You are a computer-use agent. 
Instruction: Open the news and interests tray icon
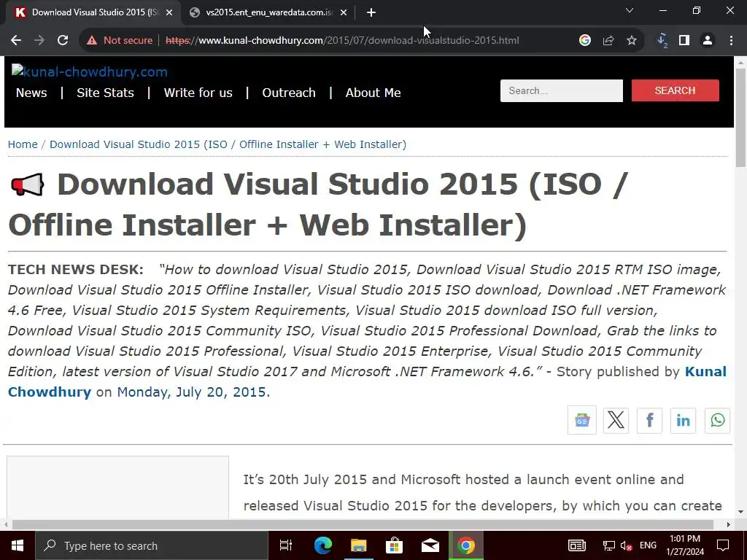click(577, 545)
